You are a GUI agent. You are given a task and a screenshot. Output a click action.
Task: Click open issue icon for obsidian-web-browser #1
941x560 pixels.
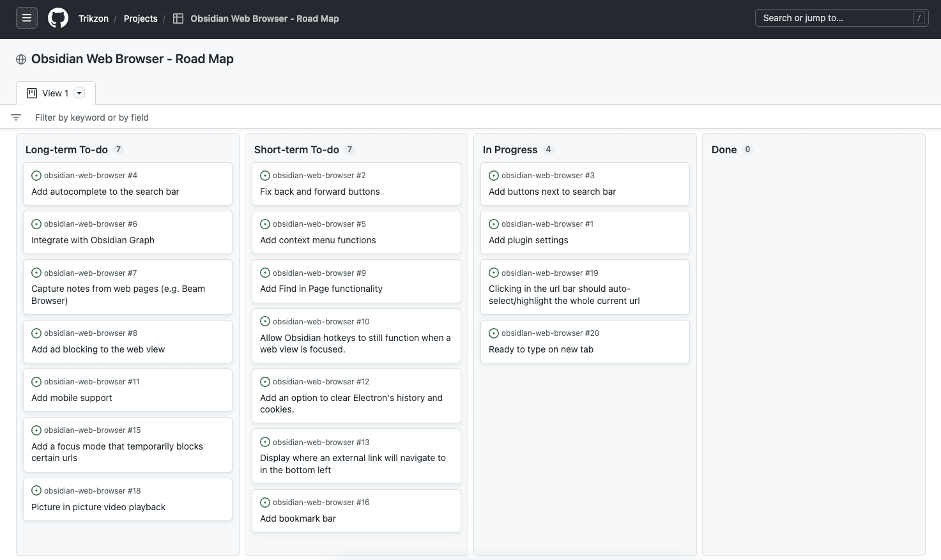pos(494,224)
